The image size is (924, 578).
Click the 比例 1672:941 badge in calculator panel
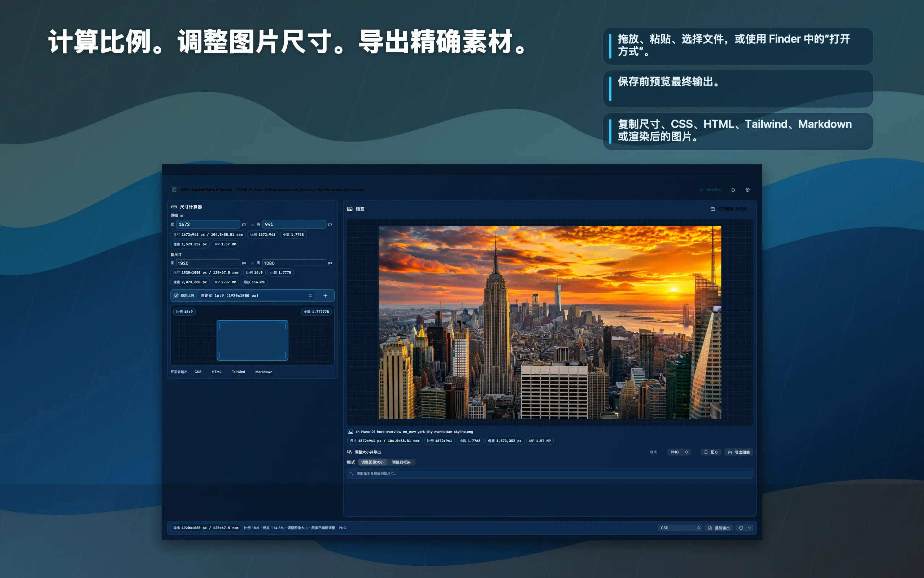pos(263,235)
